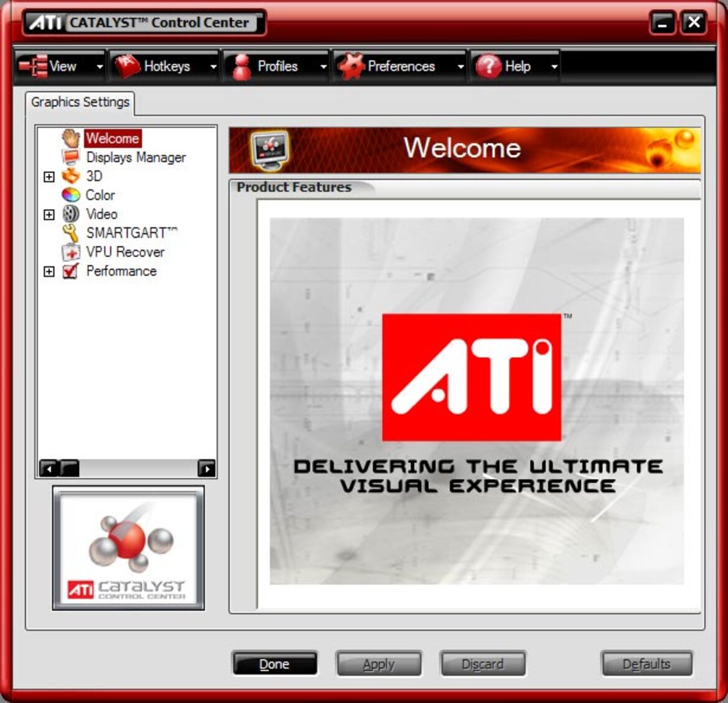728x703 pixels.
Task: Expand the 3D tree node
Action: pyautogui.click(x=49, y=177)
